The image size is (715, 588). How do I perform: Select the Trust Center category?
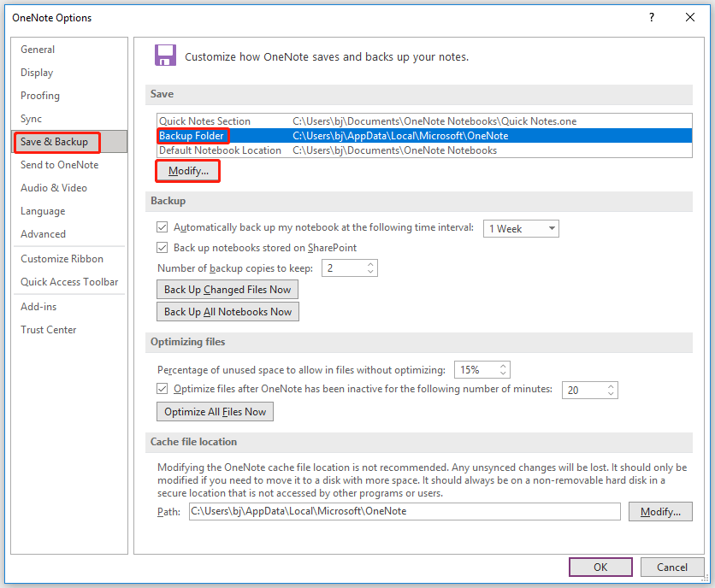(48, 329)
